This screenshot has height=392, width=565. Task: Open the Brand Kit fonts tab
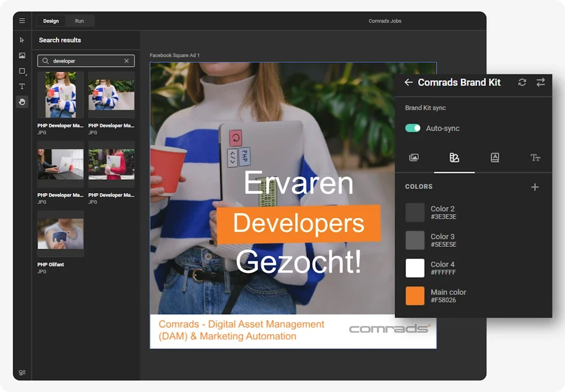tap(535, 157)
